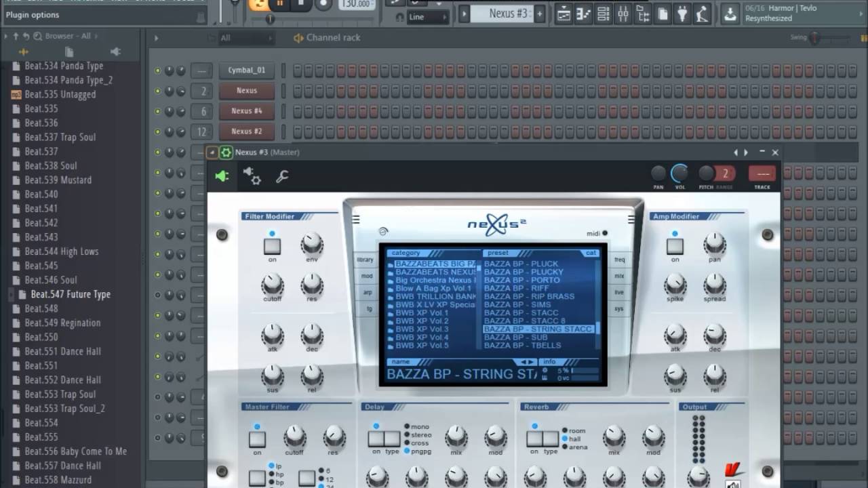The width and height of the screenshot is (868, 488).
Task: Open detailed settings speaker-gear icon in Nexus #3
Action: (x=252, y=176)
